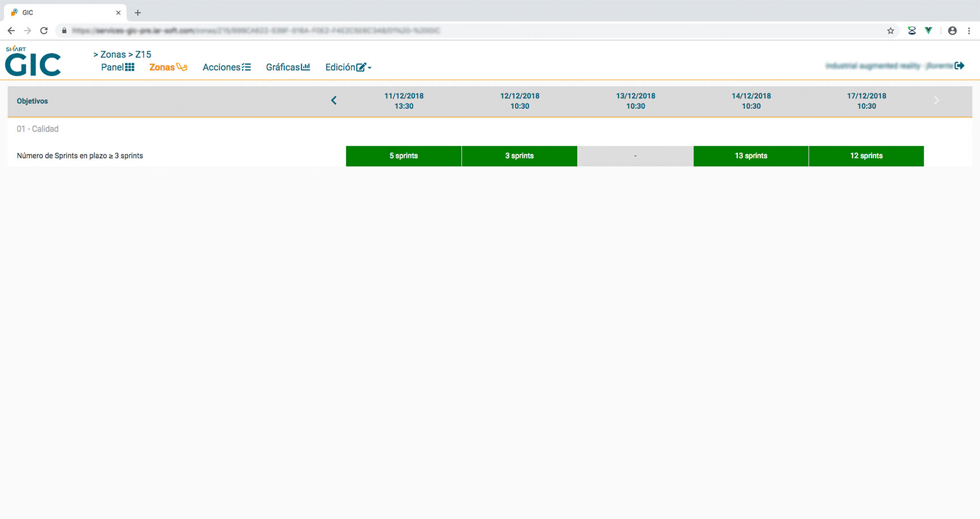Open Chrome three-dot menu
Screen dimensions: 980x519
(x=969, y=31)
